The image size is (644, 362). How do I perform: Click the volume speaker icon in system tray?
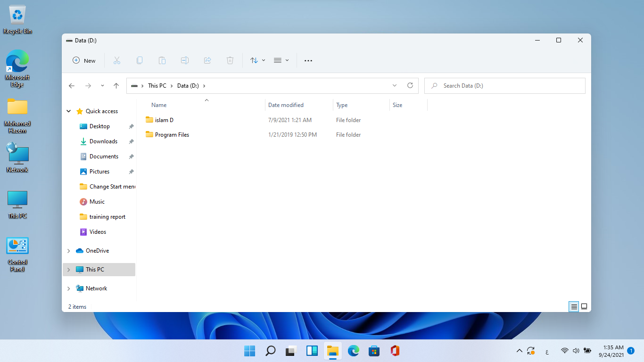(576, 351)
